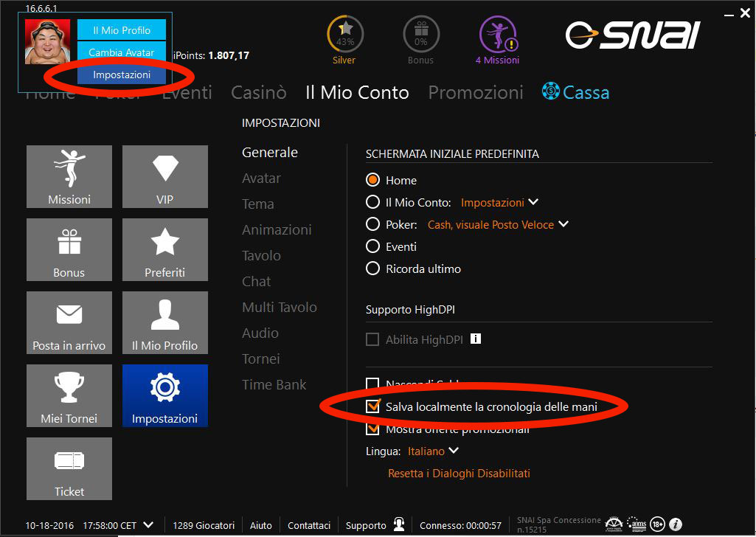
Task: Switch to the Promozioni tab
Action: (x=476, y=92)
